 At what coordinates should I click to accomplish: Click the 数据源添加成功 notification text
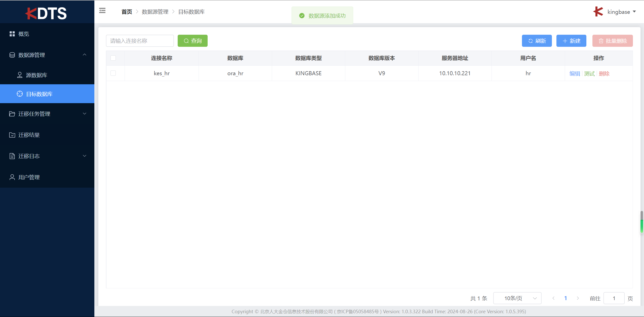click(x=327, y=16)
